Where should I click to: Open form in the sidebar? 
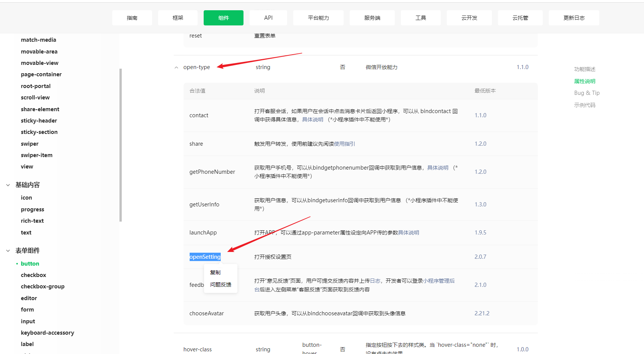click(27, 310)
